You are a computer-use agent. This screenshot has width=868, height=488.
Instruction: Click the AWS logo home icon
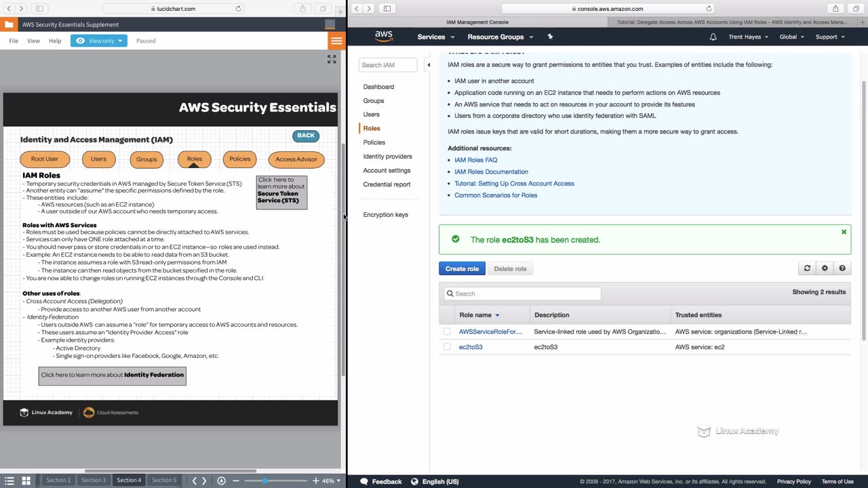point(384,37)
